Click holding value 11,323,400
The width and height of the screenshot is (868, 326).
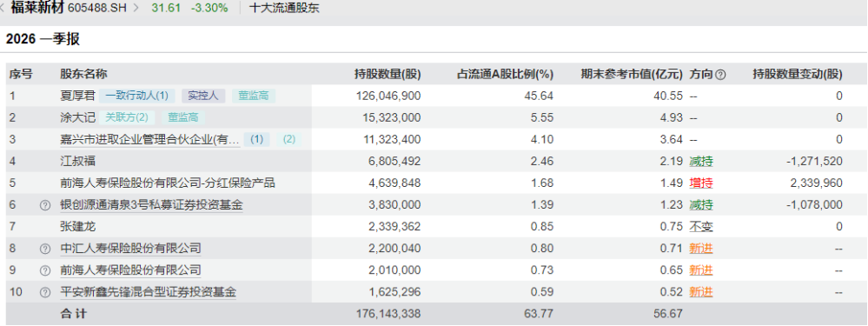click(x=392, y=139)
